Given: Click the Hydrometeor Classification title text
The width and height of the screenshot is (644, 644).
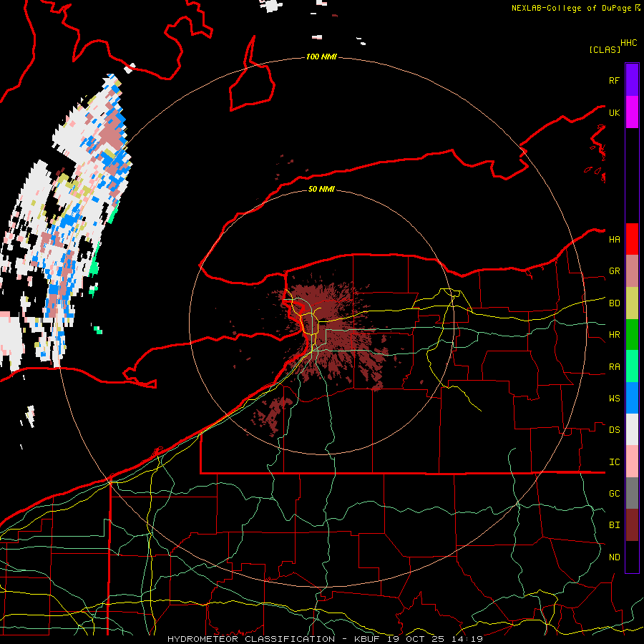Looking at the screenshot, I should click(x=251, y=639).
